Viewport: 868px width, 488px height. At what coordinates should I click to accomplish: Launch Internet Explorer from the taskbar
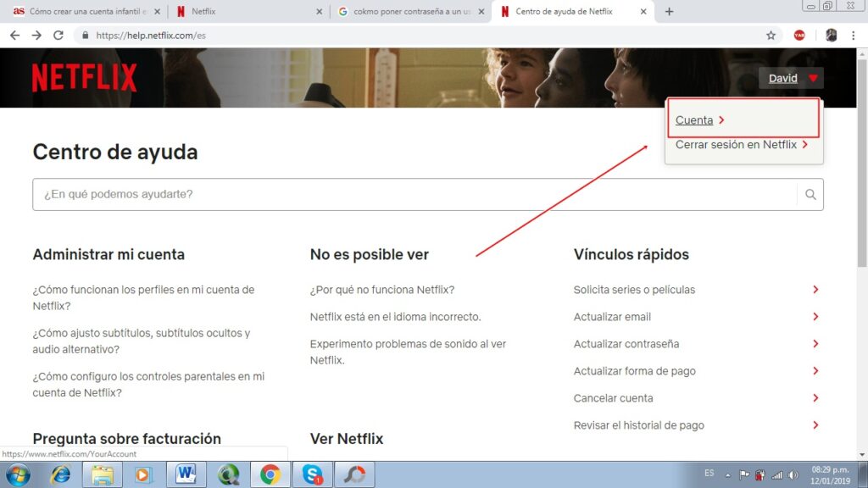pyautogui.click(x=60, y=474)
